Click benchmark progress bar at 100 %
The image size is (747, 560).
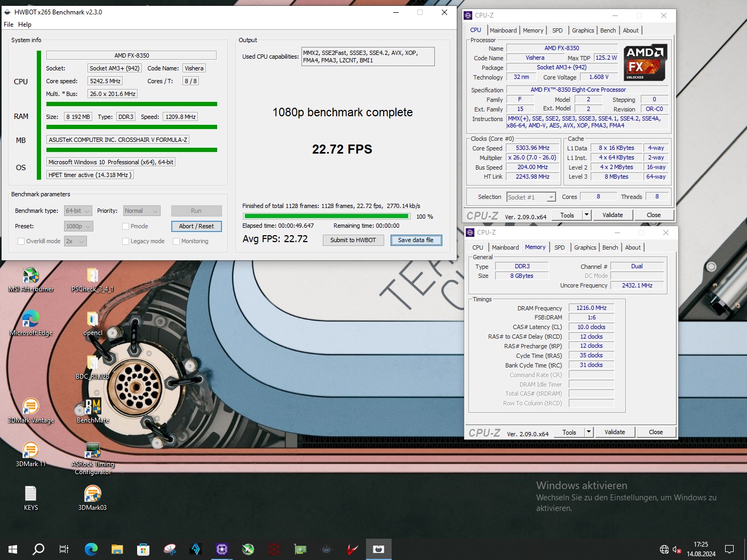point(327,216)
